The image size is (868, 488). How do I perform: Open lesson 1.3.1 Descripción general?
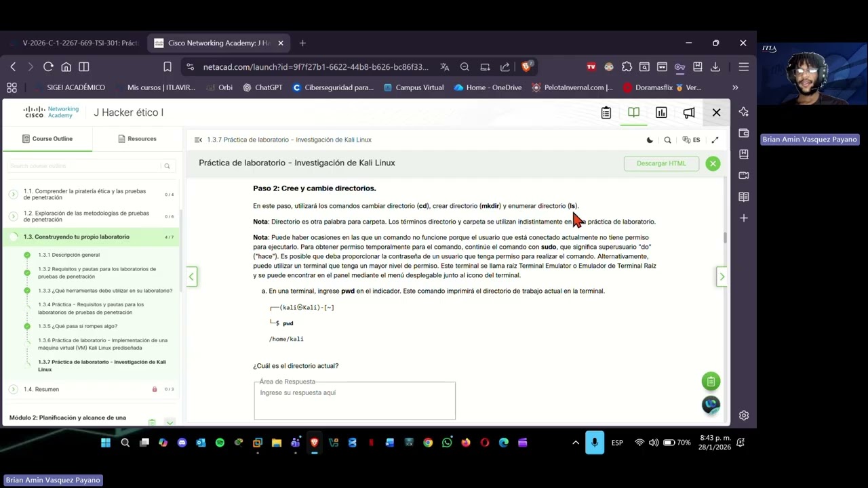click(68, 255)
